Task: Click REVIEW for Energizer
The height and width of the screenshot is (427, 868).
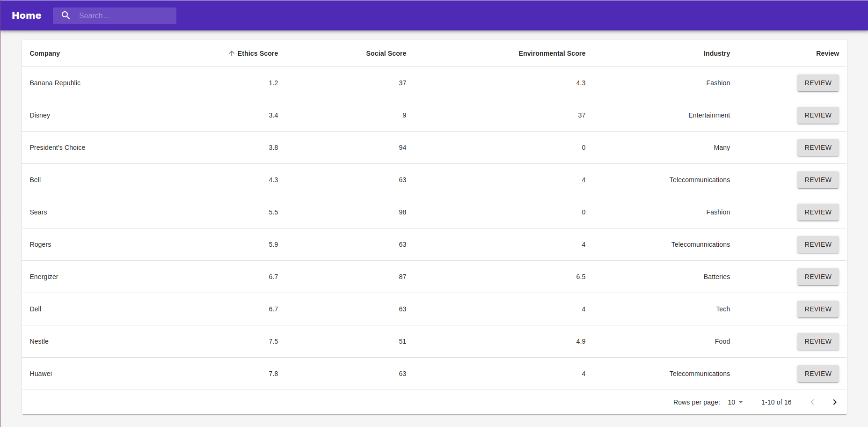Action: pyautogui.click(x=818, y=277)
